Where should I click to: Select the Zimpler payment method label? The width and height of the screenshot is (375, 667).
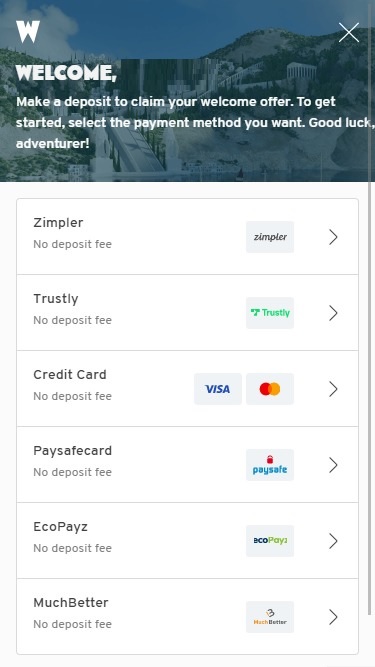tap(58, 223)
